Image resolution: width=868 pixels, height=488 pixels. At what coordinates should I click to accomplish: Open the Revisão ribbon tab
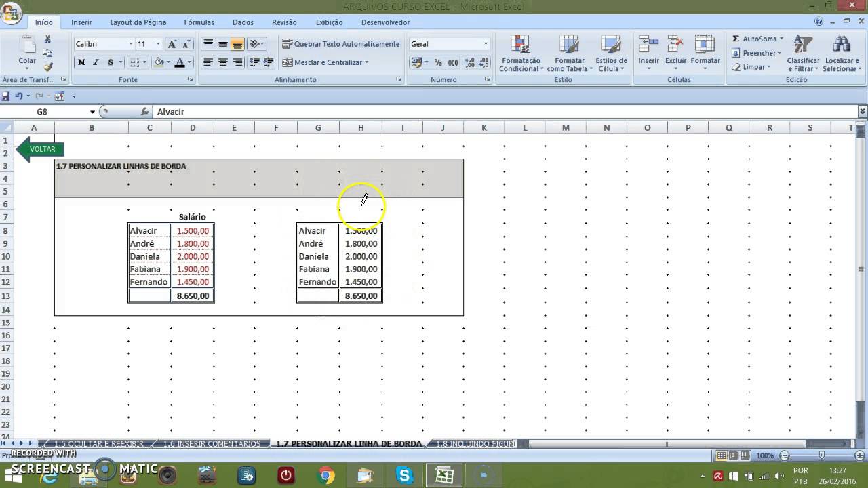coord(284,22)
